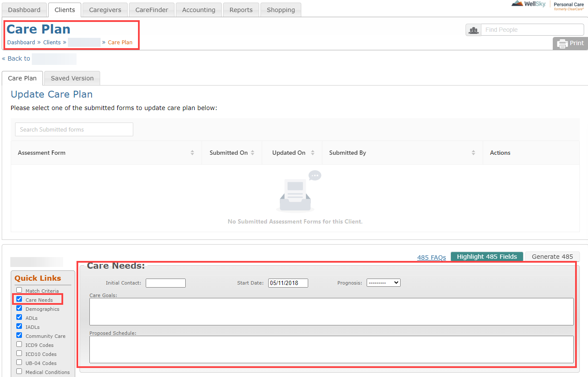Sort by Updated On column arrows
Screen dimensions: 588x377
pos(312,153)
